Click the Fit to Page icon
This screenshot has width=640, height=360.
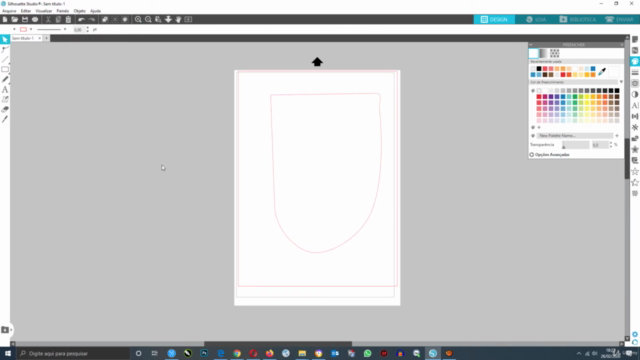click(x=188, y=19)
